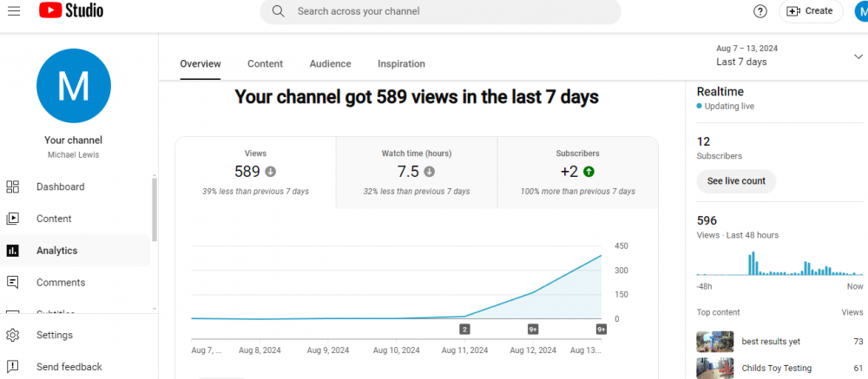Switch to the Inspiration tab

pos(401,64)
